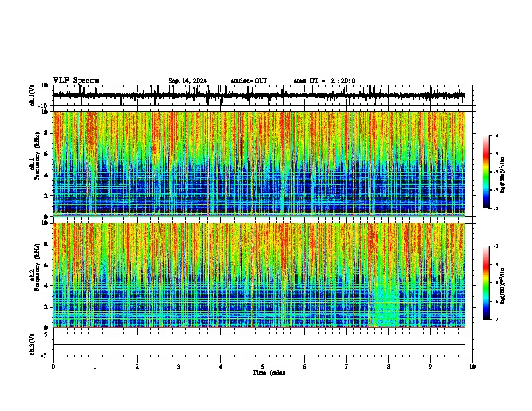532x411 pixels.
Task: Click the '-7' label on ch.2 colorbar
Action: [495, 319]
